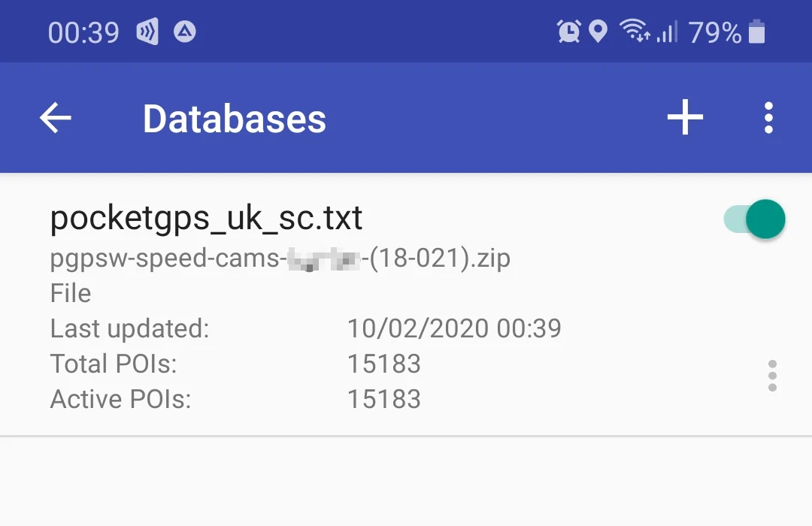The height and width of the screenshot is (526, 812).
Task: Click the alarm icon in status bar
Action: click(568, 32)
